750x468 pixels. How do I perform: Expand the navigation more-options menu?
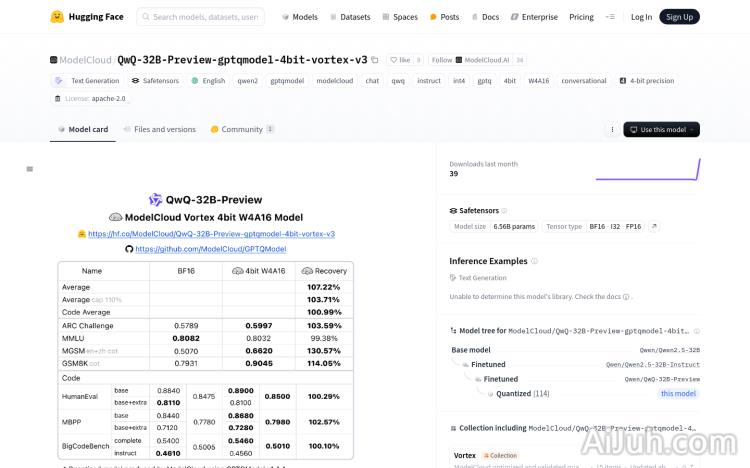pyautogui.click(x=611, y=17)
